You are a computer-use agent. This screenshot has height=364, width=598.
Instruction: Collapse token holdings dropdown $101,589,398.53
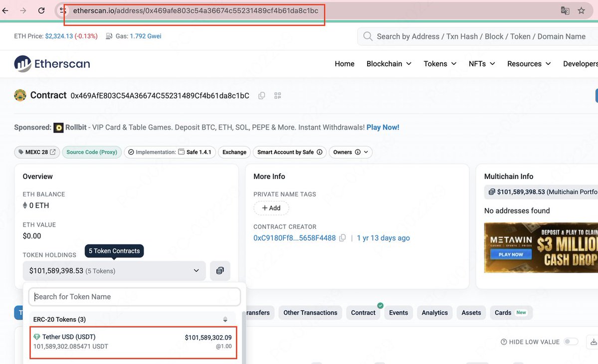[114, 271]
